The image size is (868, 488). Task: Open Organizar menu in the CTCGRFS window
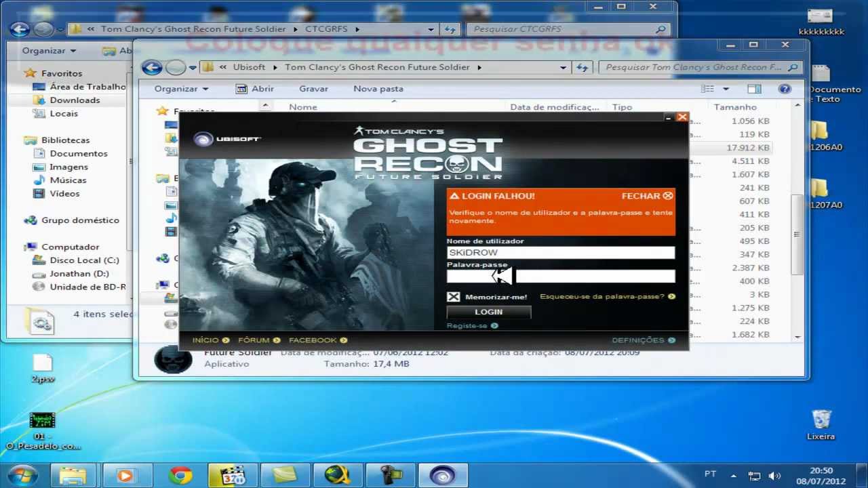coord(49,51)
